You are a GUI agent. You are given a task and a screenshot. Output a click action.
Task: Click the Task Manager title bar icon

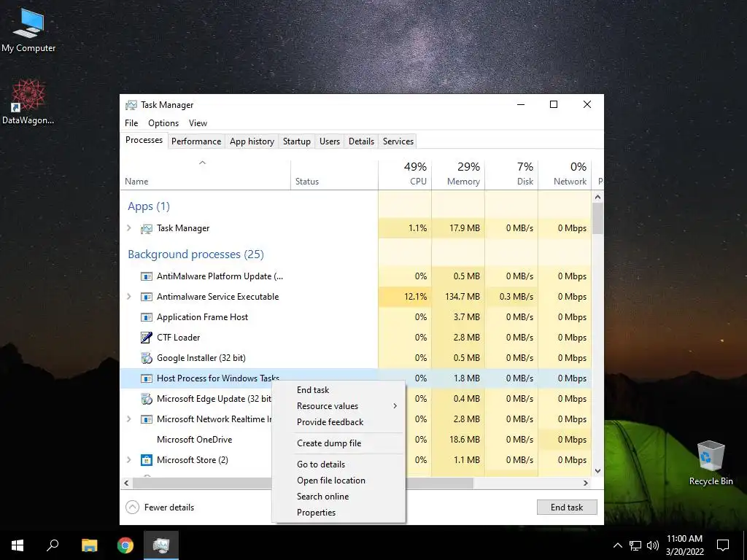(131, 105)
